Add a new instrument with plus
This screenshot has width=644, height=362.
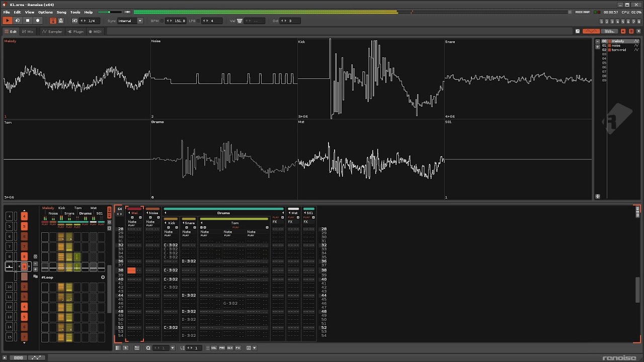(x=597, y=46)
